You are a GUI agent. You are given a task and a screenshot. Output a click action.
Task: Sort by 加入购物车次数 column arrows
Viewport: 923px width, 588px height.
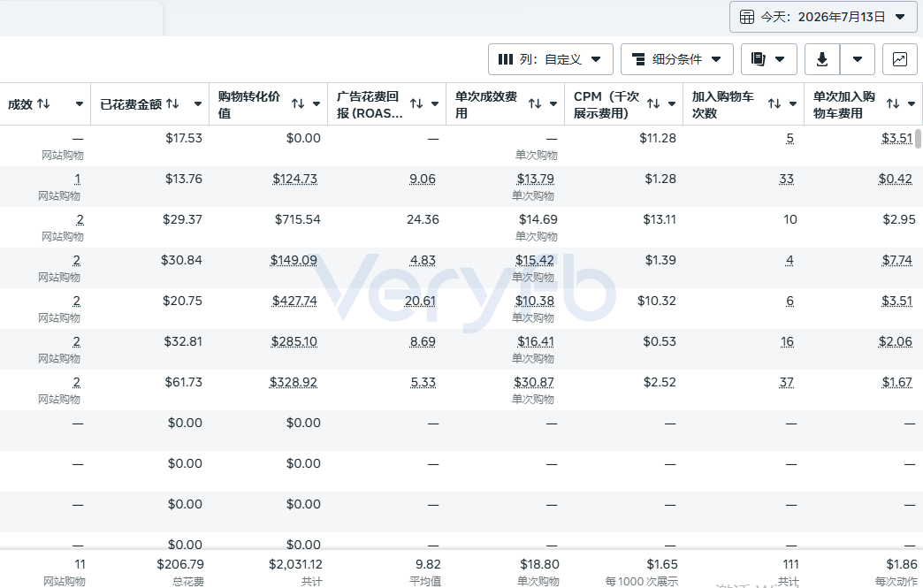click(774, 103)
